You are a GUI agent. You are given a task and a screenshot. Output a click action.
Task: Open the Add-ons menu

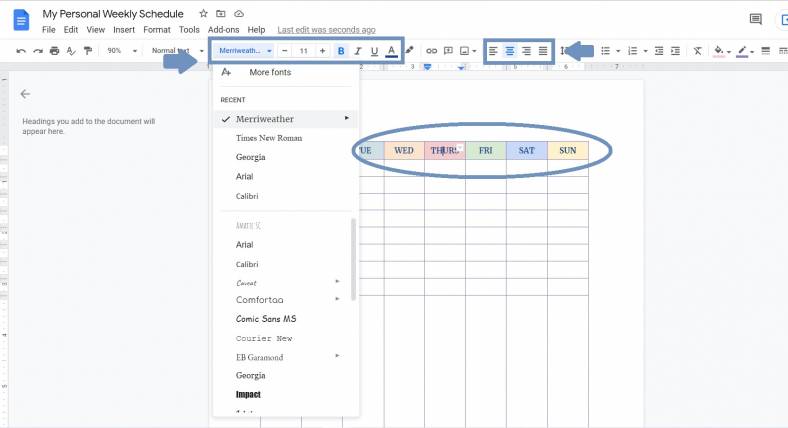point(224,30)
